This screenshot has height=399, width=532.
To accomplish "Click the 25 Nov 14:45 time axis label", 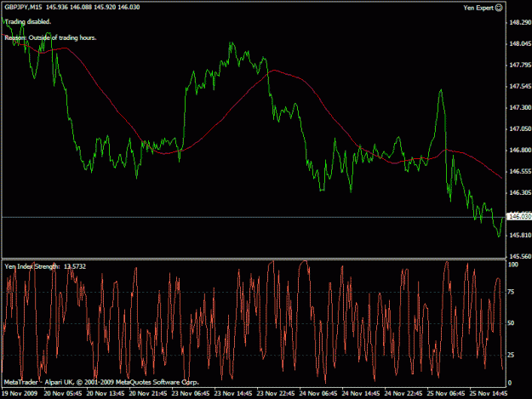I will pos(489,394).
